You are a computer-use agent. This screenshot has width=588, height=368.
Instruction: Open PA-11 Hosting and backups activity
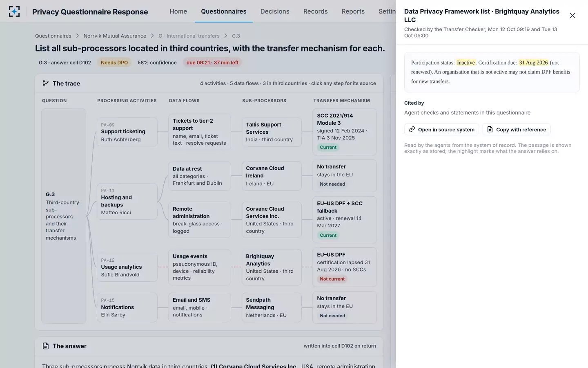point(127,201)
